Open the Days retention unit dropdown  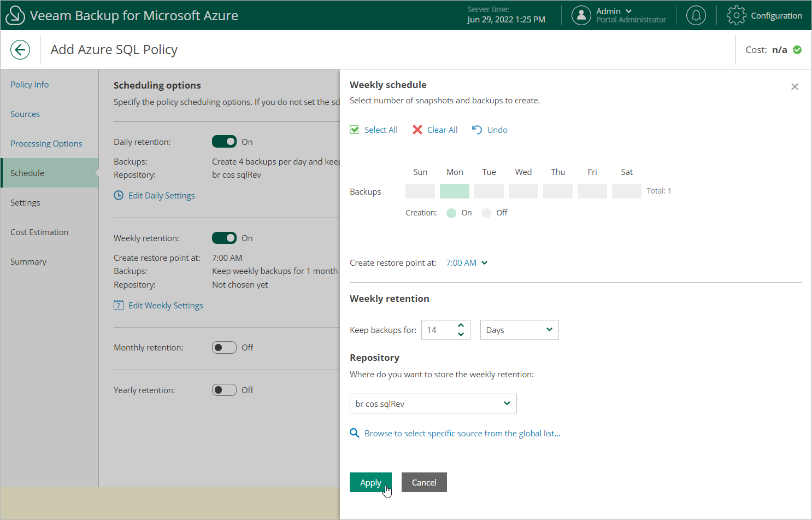point(519,330)
